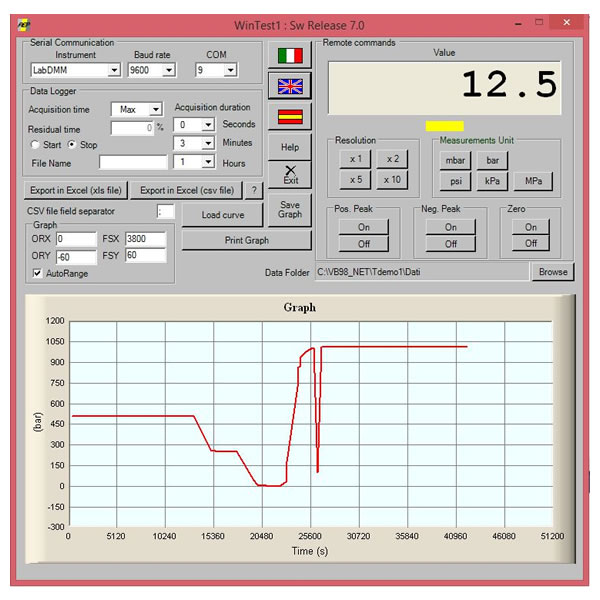Image resolution: width=600 pixels, height=600 pixels.
Task: Uncheck the AutoRange checkbox
Action: pyautogui.click(x=37, y=273)
